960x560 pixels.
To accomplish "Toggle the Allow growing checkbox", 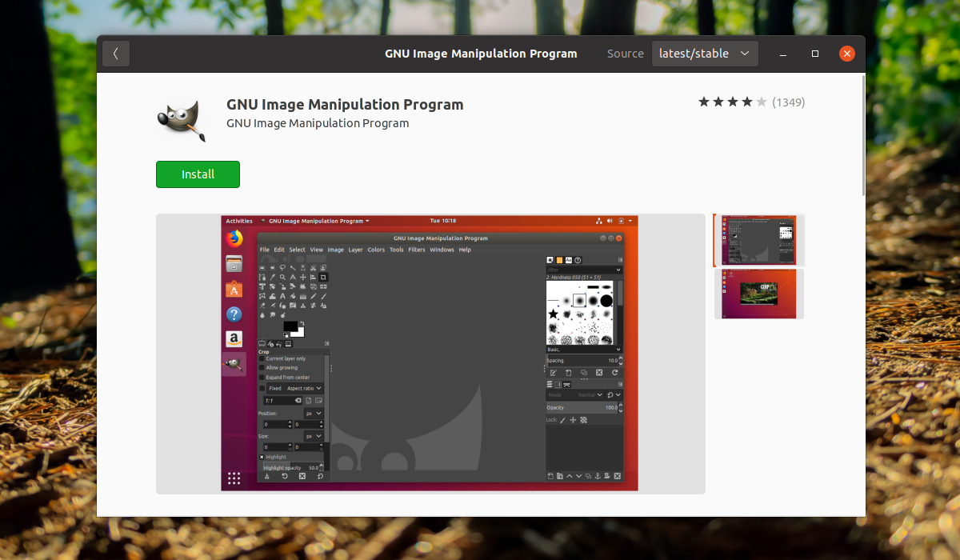I will tap(262, 368).
